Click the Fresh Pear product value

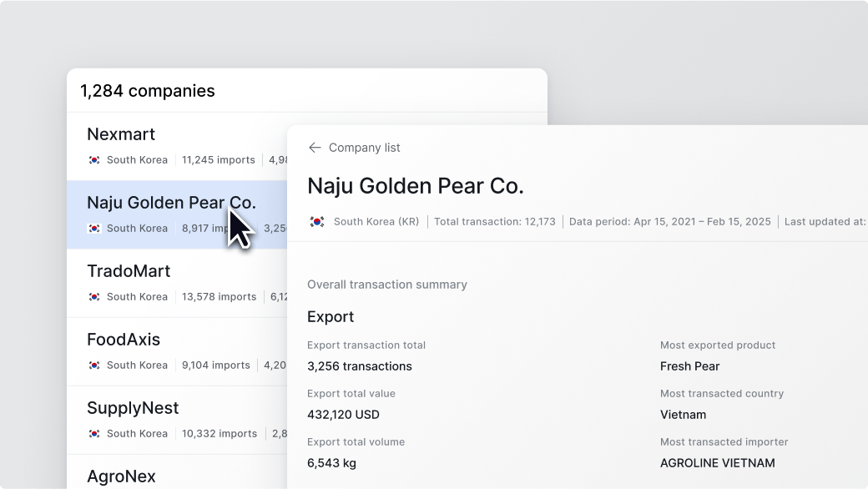[x=689, y=366]
